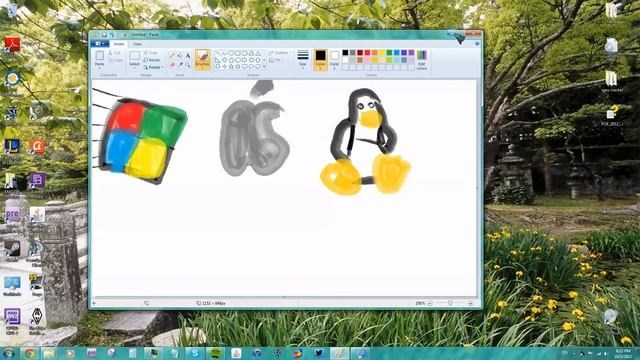The image size is (640, 360).
Task: Pick the green color swatch
Action: [389, 53]
